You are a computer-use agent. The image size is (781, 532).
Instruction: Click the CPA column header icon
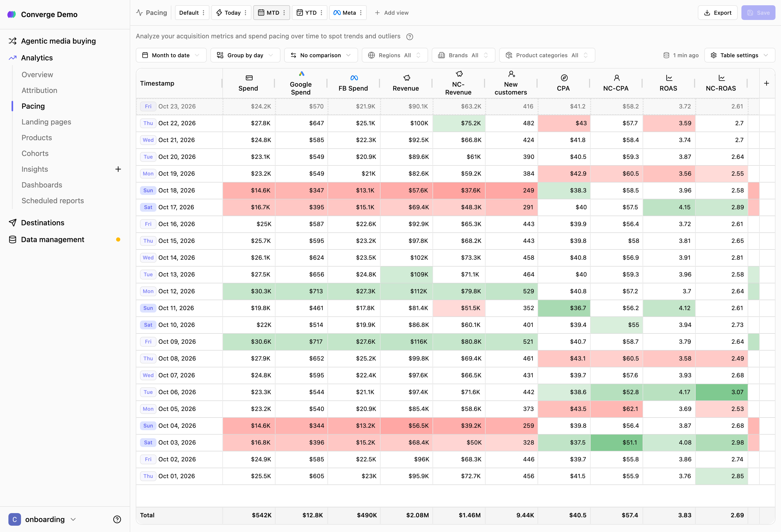(x=564, y=78)
